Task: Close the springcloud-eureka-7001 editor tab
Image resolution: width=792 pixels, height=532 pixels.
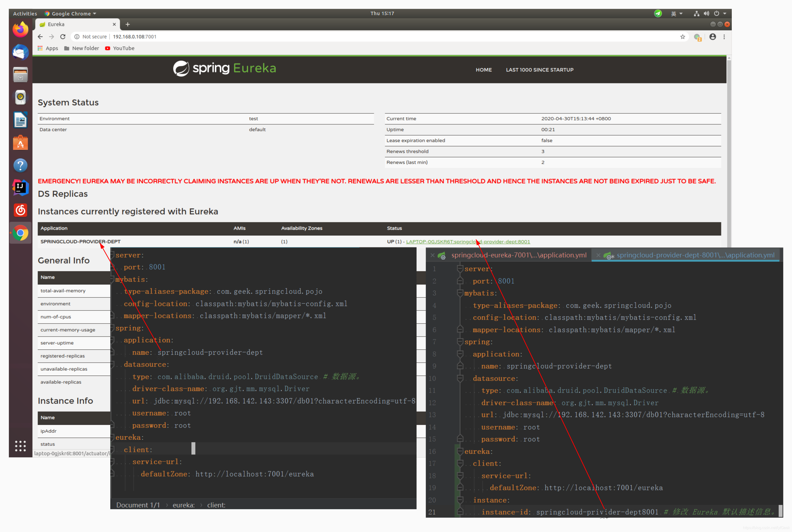Action: pyautogui.click(x=432, y=255)
